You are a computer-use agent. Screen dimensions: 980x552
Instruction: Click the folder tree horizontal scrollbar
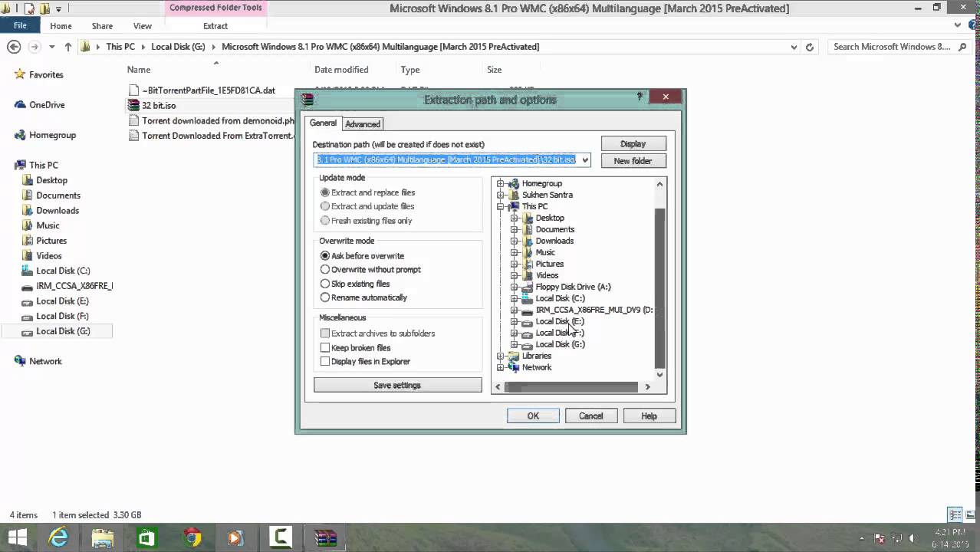tap(571, 387)
